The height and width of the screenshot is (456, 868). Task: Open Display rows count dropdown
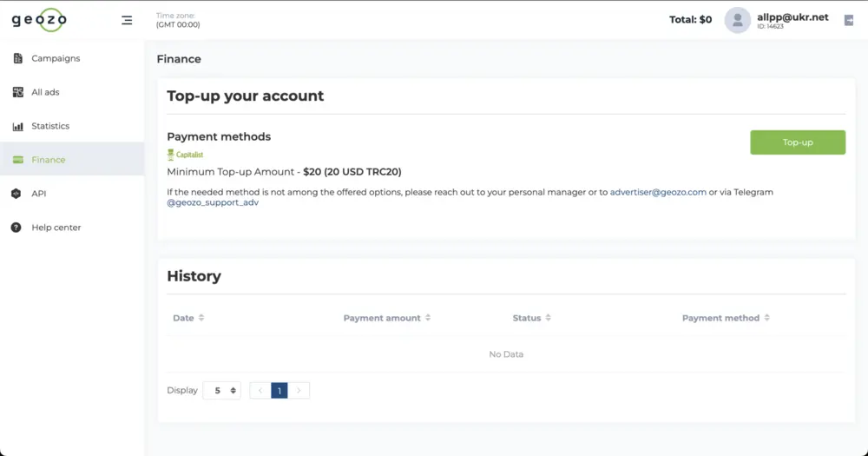[x=222, y=391]
